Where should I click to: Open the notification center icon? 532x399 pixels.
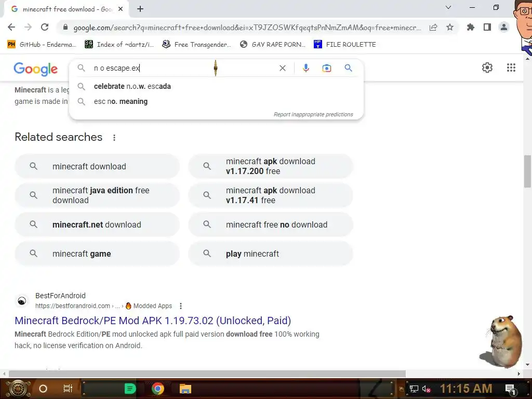(x=510, y=389)
